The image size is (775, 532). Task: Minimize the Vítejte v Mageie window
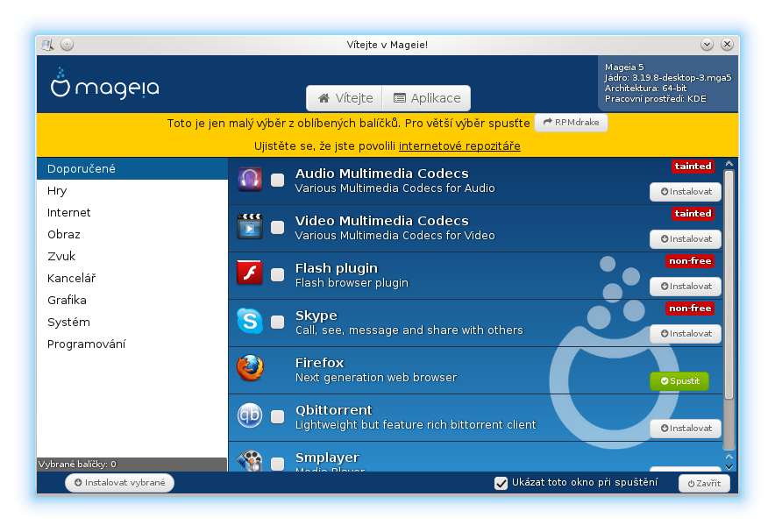click(x=707, y=45)
